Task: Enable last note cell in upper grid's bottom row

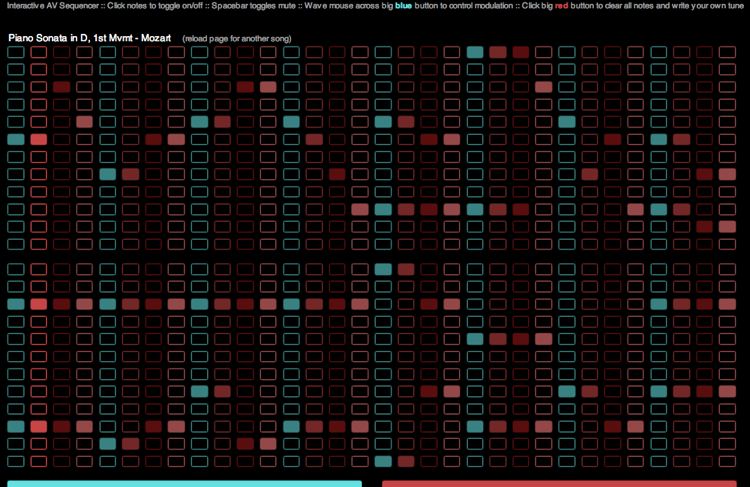Action: [x=729, y=244]
